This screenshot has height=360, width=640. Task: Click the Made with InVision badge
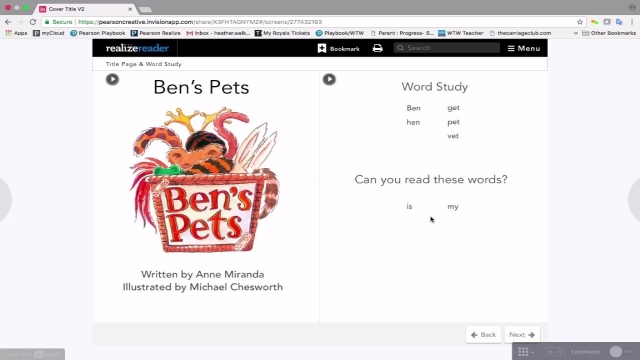(32, 354)
